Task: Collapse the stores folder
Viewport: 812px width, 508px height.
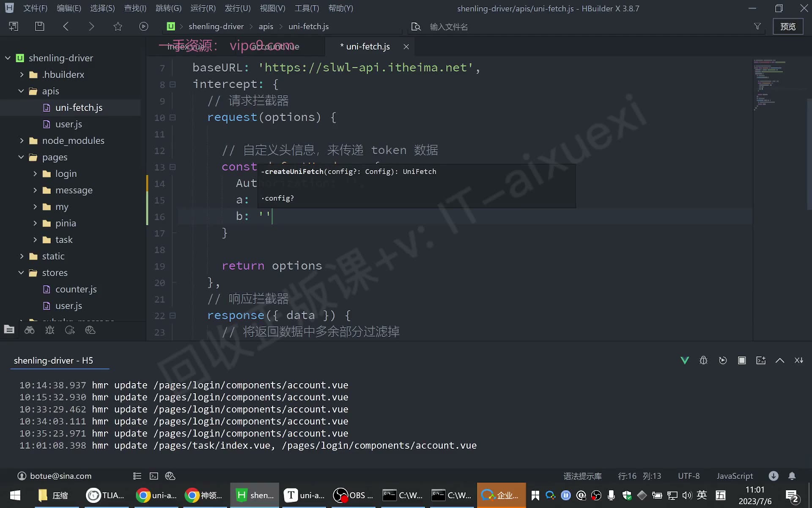Action: [x=21, y=273]
